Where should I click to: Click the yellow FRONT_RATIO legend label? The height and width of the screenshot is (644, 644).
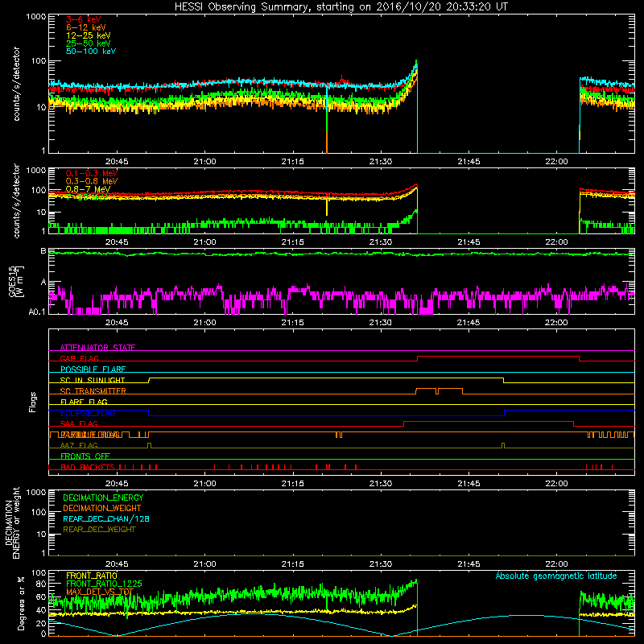[x=92, y=576]
